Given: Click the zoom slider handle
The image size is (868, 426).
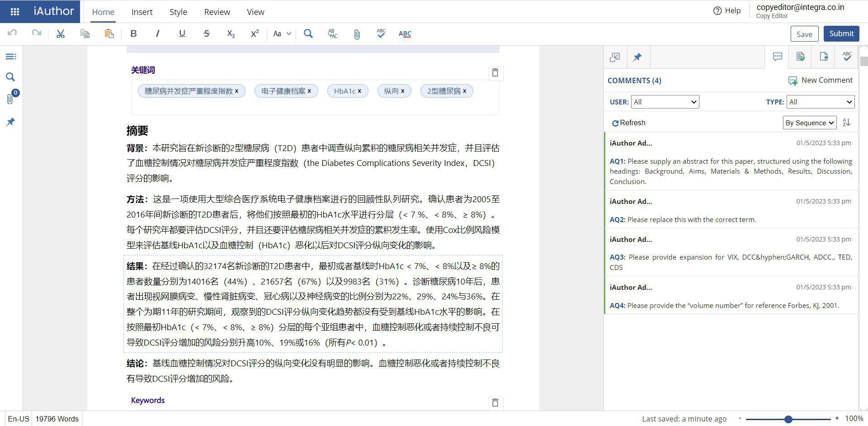Looking at the screenshot, I should coord(788,419).
